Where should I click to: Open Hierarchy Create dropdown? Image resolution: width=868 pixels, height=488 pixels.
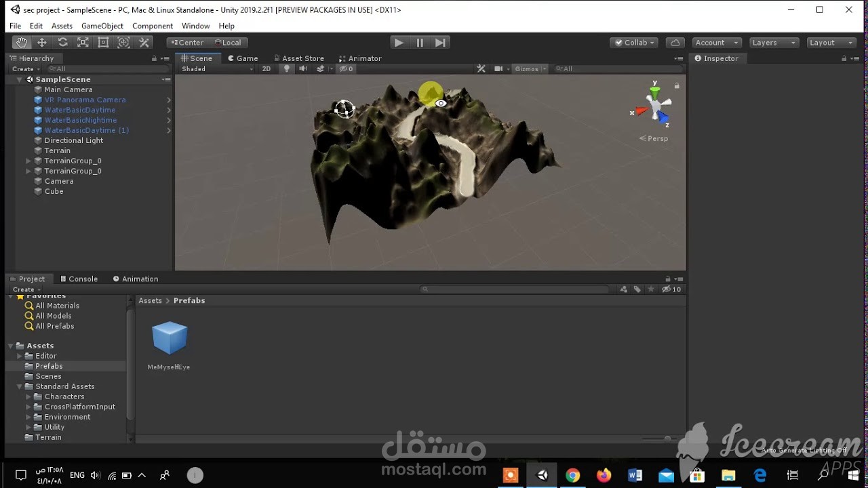(25, 68)
